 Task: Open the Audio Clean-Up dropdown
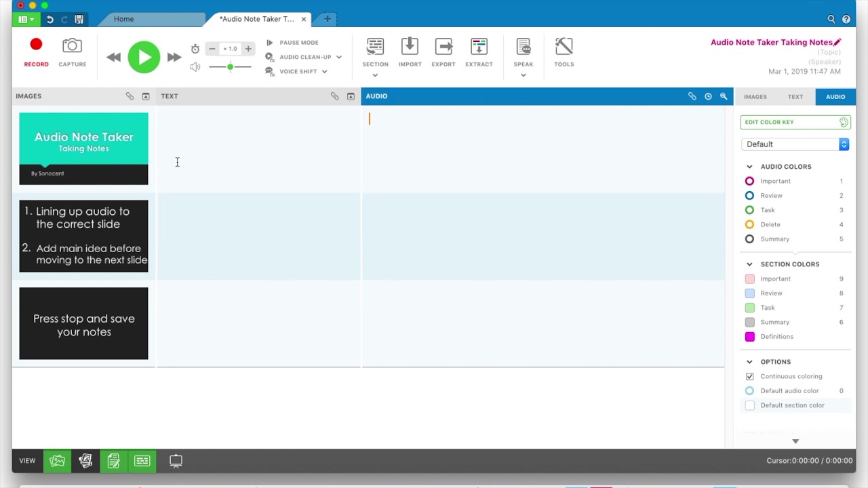coord(303,57)
